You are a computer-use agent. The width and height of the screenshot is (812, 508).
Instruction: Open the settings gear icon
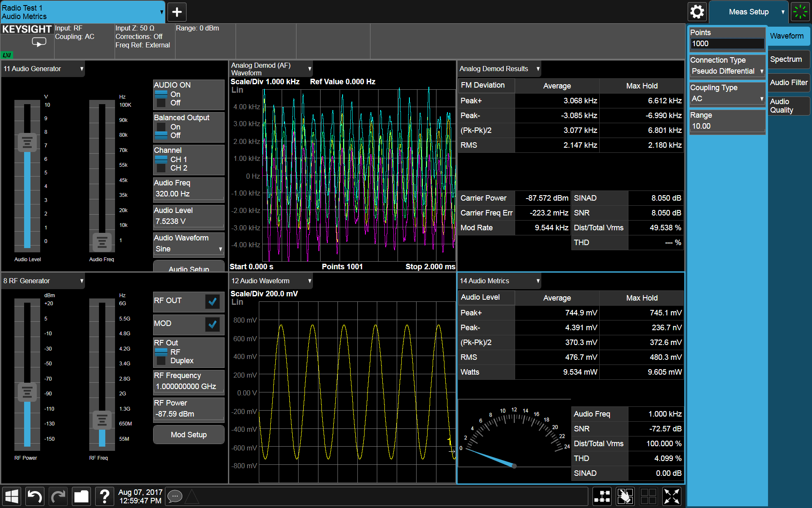(x=697, y=12)
